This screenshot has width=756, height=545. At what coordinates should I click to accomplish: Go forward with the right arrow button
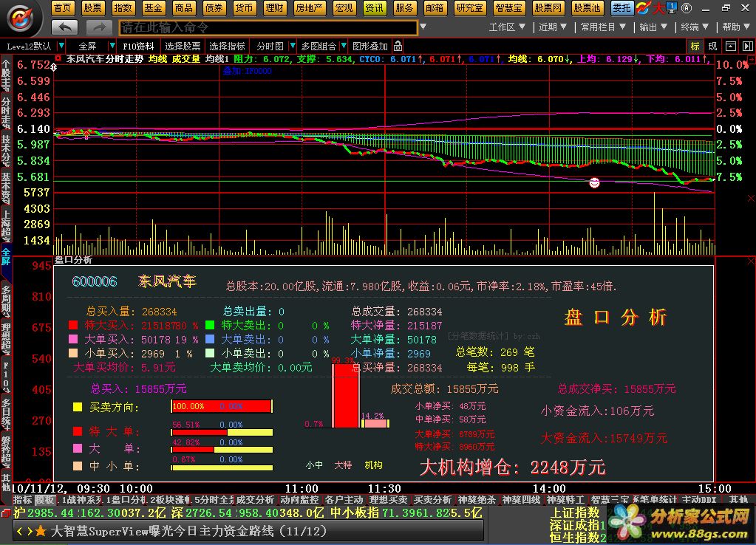(x=99, y=27)
